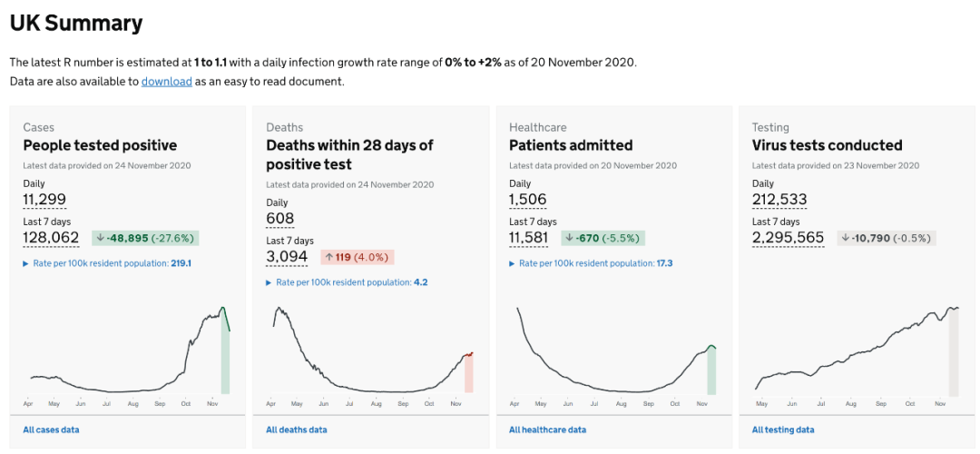Click the last 7 days deaths value 3,094
The width and height of the screenshot is (980, 454).
[288, 257]
